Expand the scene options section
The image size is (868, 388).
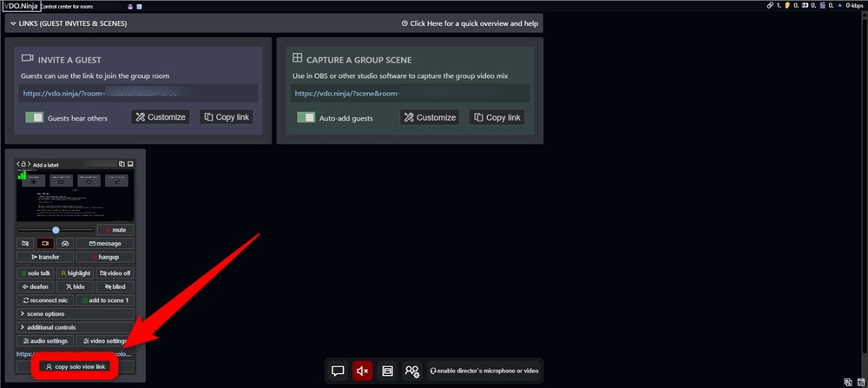tap(76, 314)
